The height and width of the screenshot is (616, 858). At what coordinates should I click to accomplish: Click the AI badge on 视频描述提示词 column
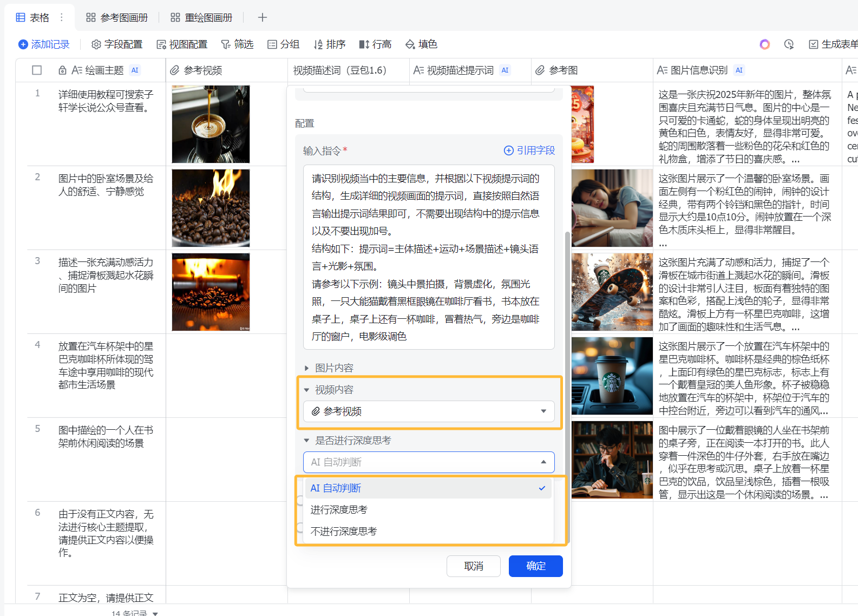505,70
